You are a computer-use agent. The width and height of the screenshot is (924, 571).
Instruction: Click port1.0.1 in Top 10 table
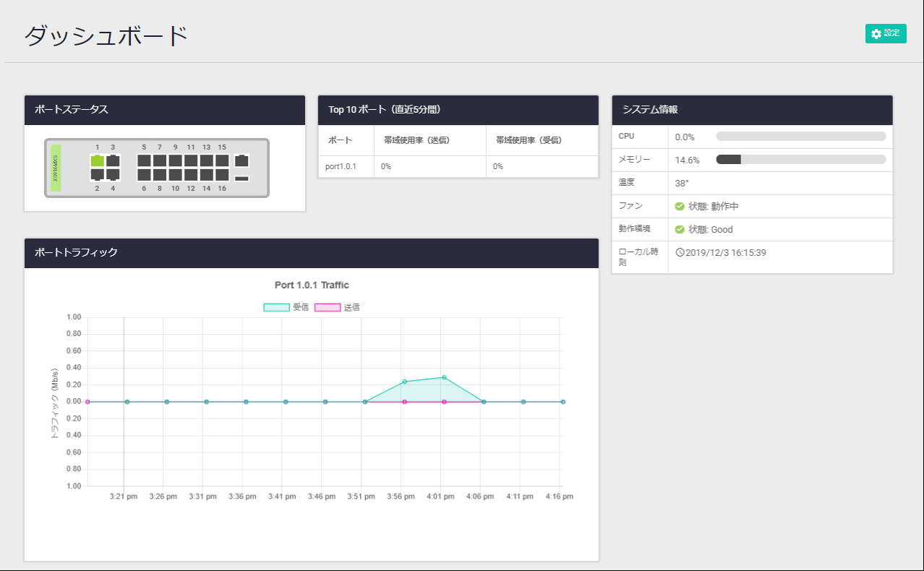[341, 166]
